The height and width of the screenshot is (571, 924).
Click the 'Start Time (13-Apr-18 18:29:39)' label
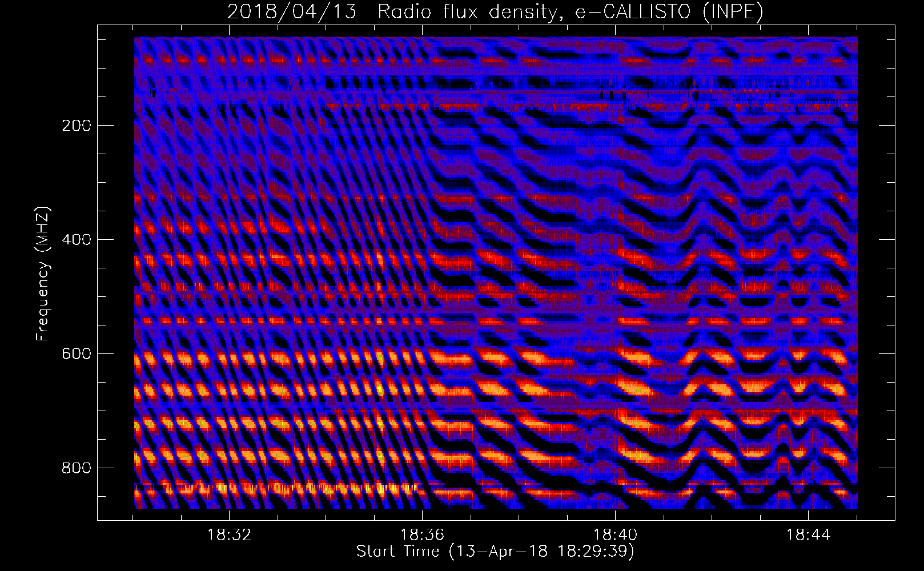pos(495,552)
